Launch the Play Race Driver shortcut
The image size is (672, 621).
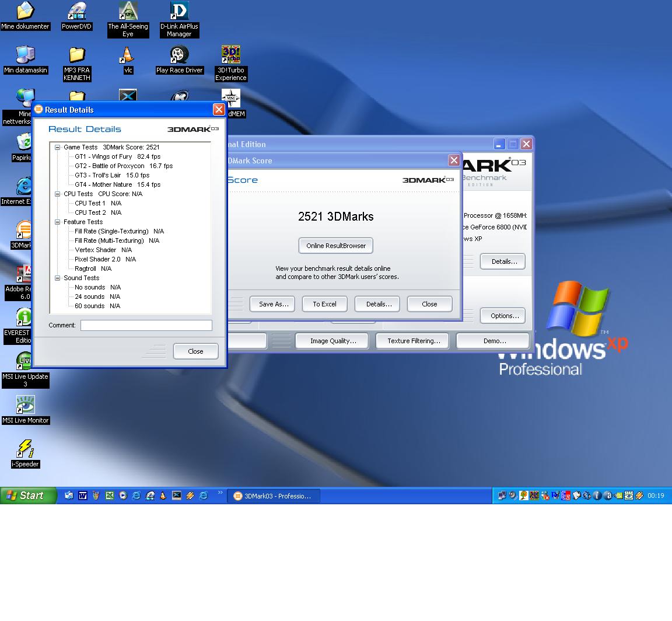[179, 60]
